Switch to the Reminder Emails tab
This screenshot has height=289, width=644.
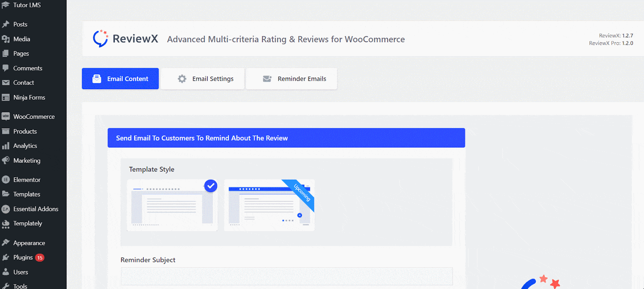pos(291,78)
